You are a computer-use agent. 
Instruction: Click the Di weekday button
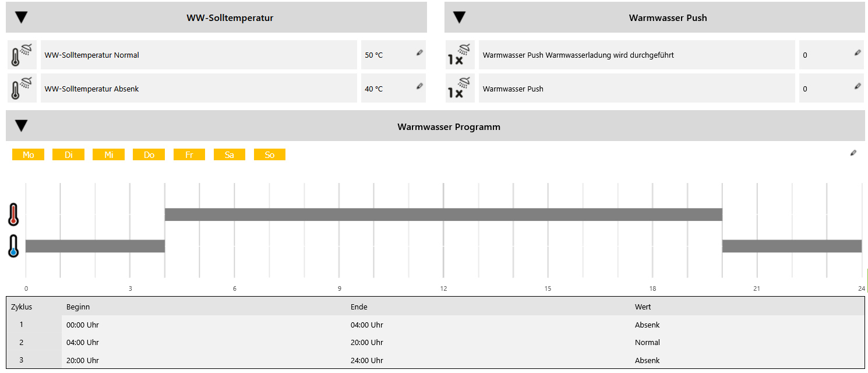(69, 155)
